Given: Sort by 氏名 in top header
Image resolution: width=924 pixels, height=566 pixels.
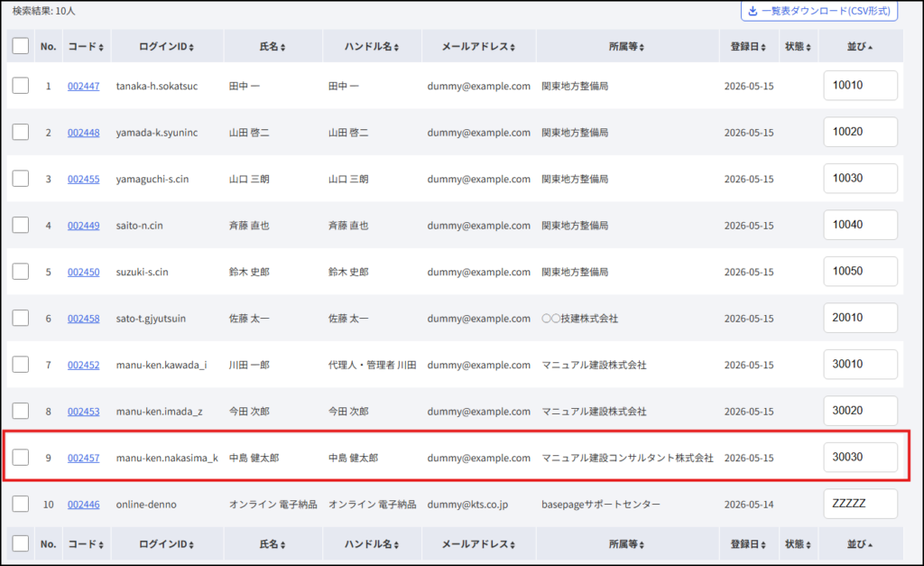Looking at the screenshot, I should click(x=273, y=47).
